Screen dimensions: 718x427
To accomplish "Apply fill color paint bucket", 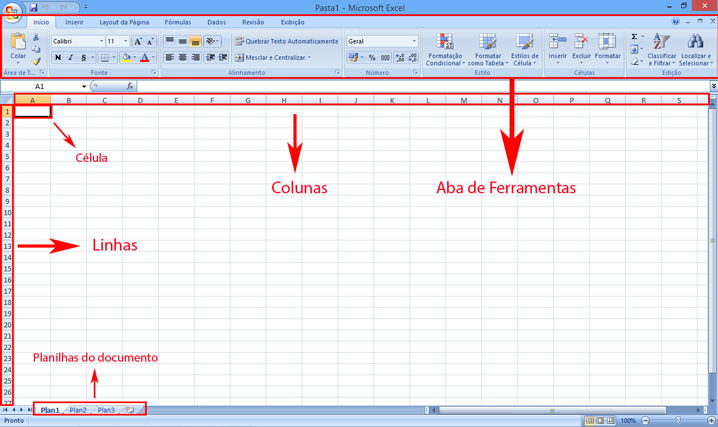I will pyautogui.click(x=126, y=58).
